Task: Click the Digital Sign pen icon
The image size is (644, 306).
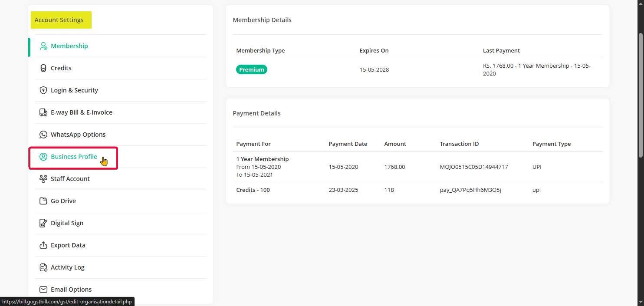Action: pos(43,223)
